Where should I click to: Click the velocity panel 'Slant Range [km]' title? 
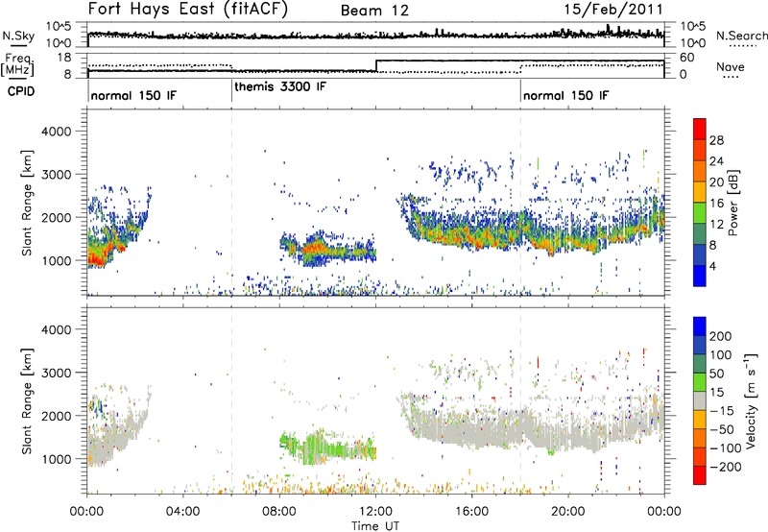(27, 400)
